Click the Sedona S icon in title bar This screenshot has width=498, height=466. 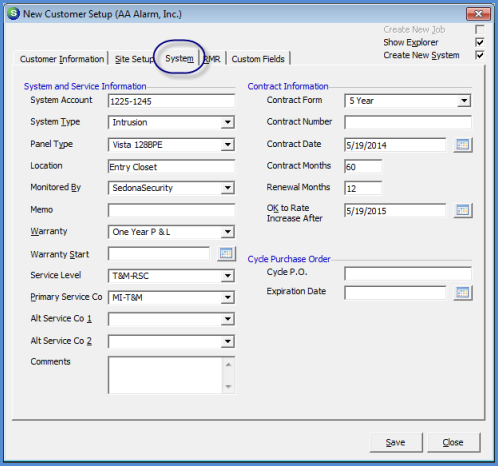click(x=14, y=14)
